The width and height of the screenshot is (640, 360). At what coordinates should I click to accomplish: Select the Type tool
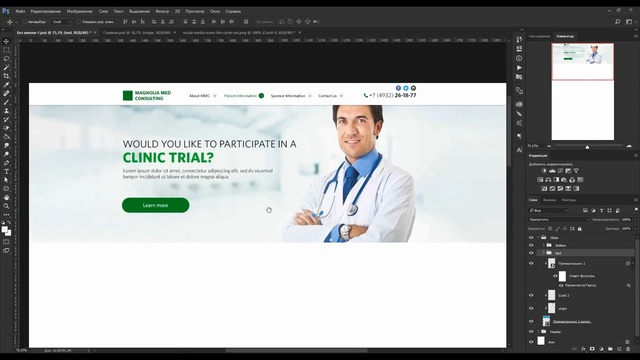pos(6,171)
